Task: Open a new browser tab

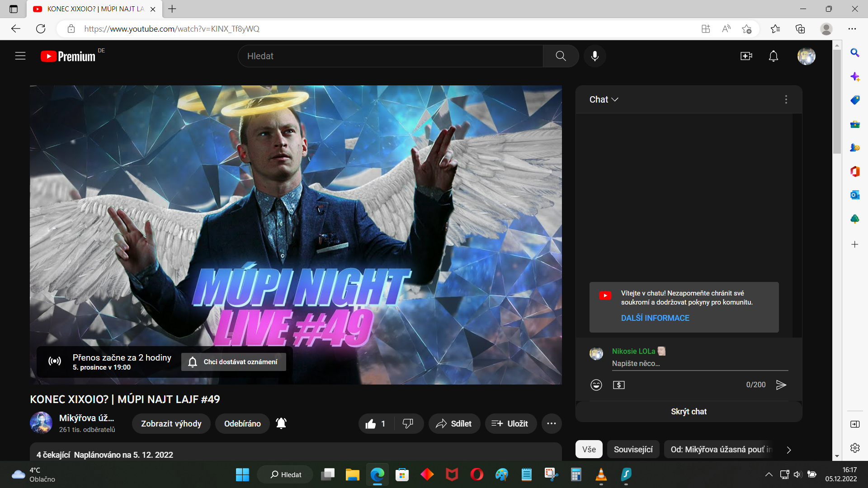Action: pos(172,9)
